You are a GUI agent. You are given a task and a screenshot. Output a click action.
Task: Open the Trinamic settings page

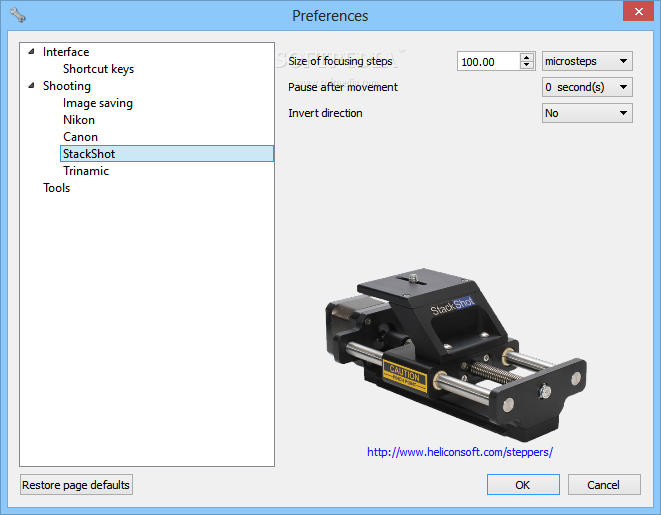point(86,171)
